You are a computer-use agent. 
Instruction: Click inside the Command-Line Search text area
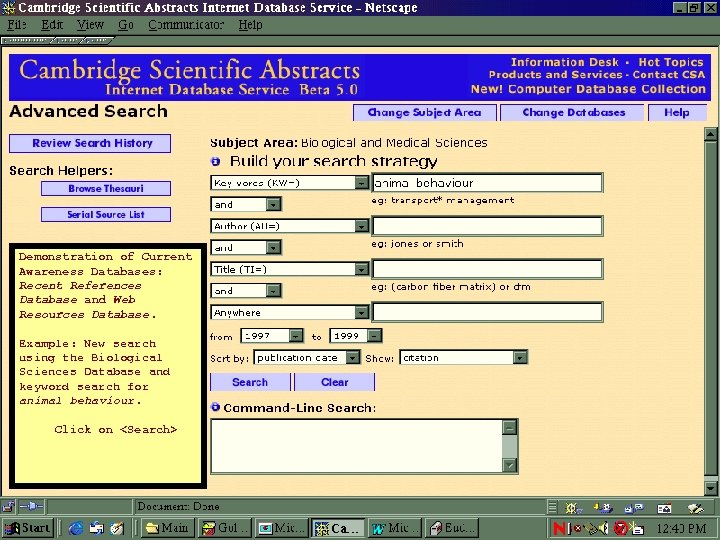tap(357, 446)
